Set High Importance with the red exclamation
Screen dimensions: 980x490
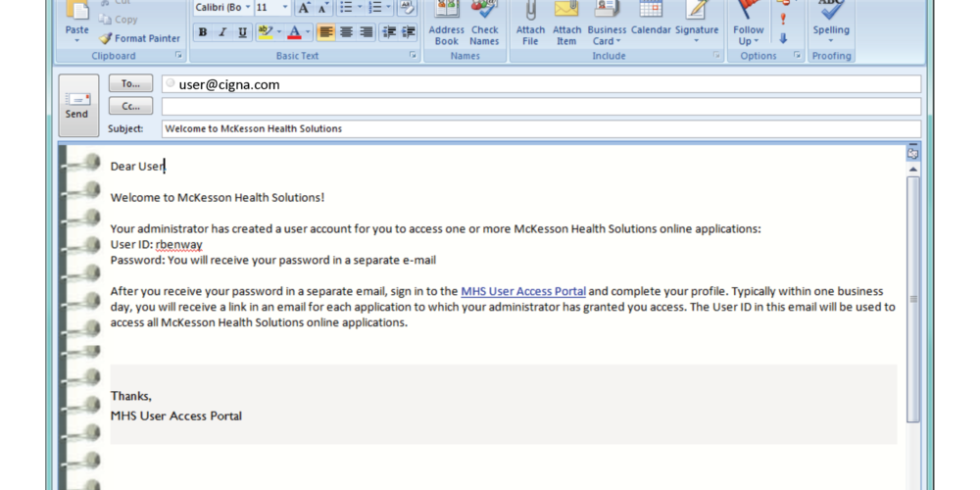(x=783, y=19)
